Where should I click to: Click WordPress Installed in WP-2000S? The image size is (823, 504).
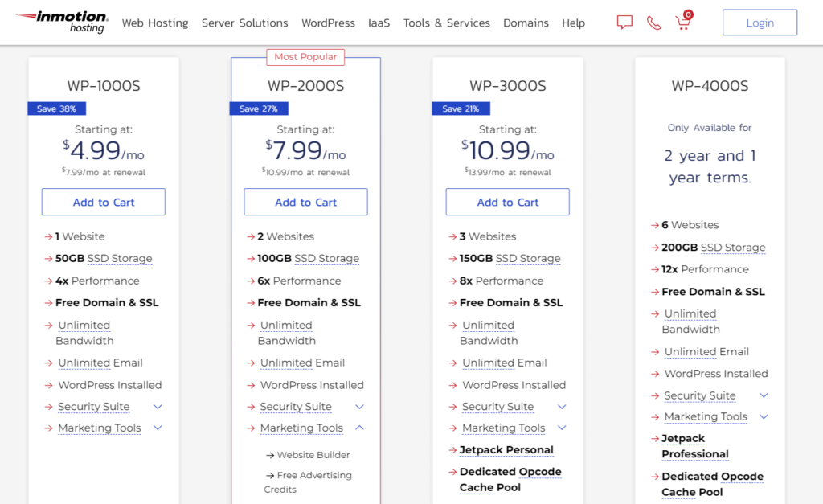pos(312,385)
